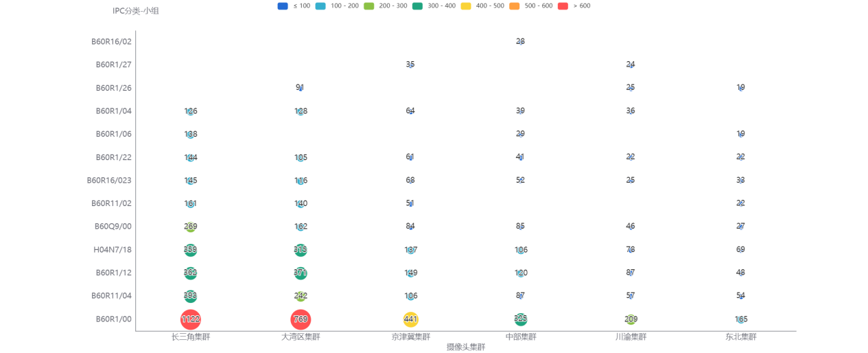Toggle the 100 - 200 legend series
The height and width of the screenshot is (353, 868).
click(x=320, y=6)
